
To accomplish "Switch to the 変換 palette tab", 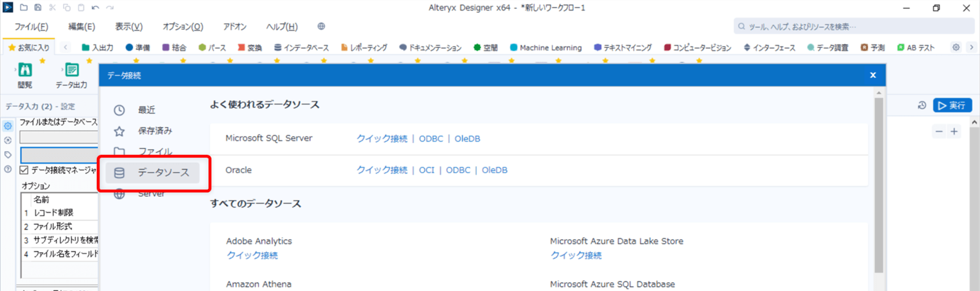I will pyautogui.click(x=250, y=48).
